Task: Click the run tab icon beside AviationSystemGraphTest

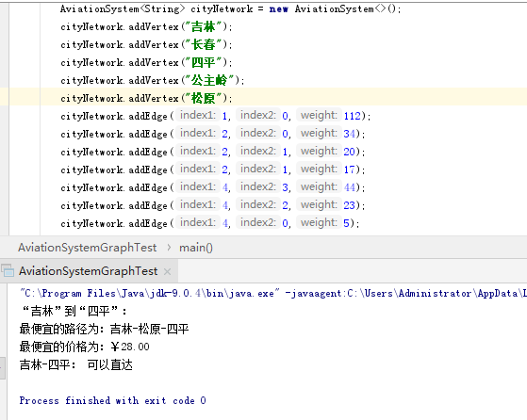Action: [8, 270]
